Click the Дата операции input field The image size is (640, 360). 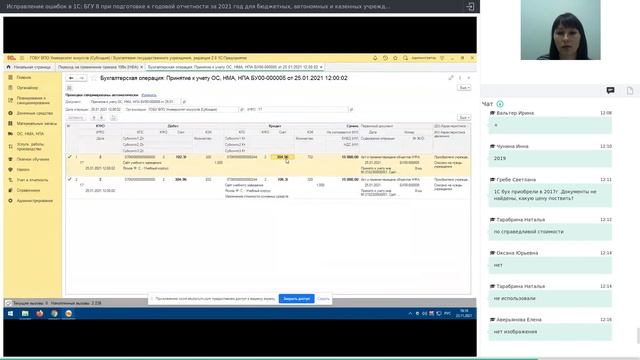[106, 109]
